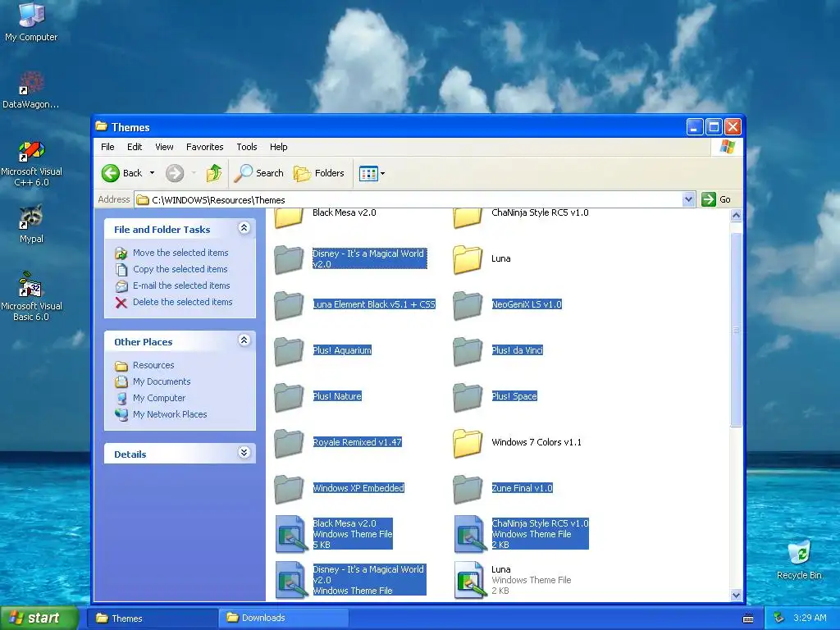
Task: Click the system tray notification icon
Action: 779,619
